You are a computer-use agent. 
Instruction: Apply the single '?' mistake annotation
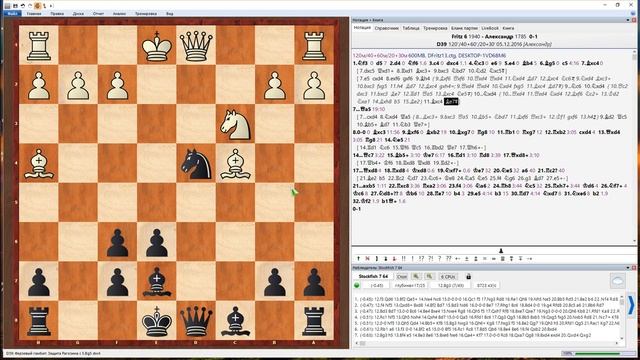click(440, 258)
